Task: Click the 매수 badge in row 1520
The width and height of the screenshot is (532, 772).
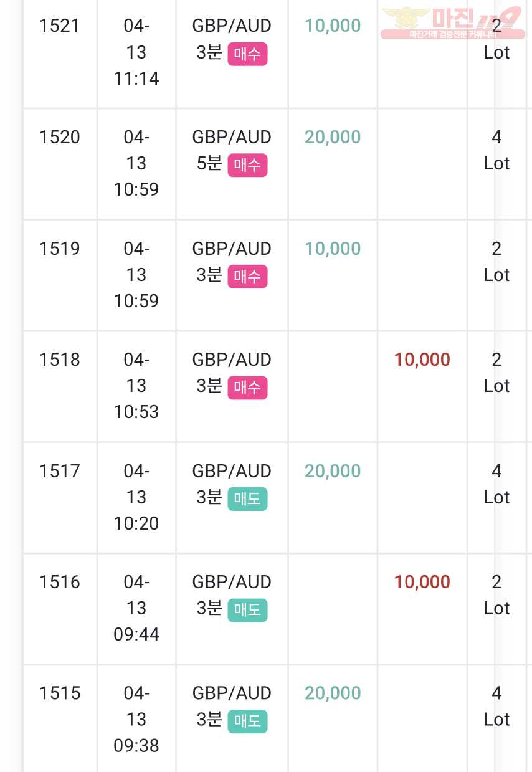Action: point(247,166)
